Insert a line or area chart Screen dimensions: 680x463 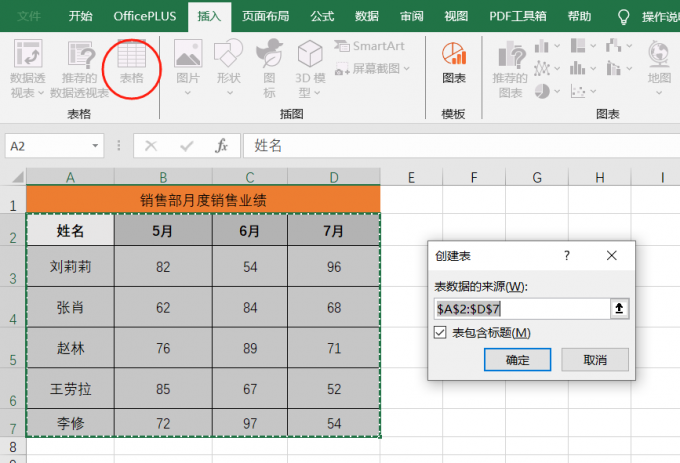pos(542,68)
